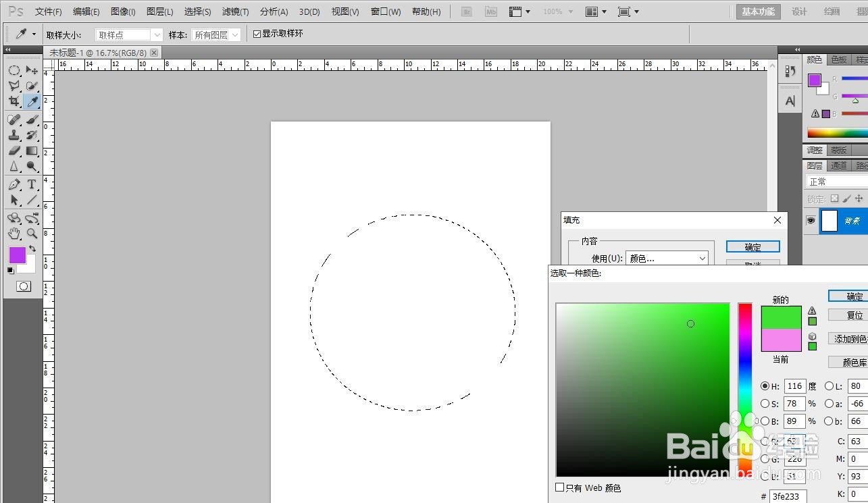Select the Eyedropper tool in toolbox
The image size is (868, 503).
(x=32, y=101)
